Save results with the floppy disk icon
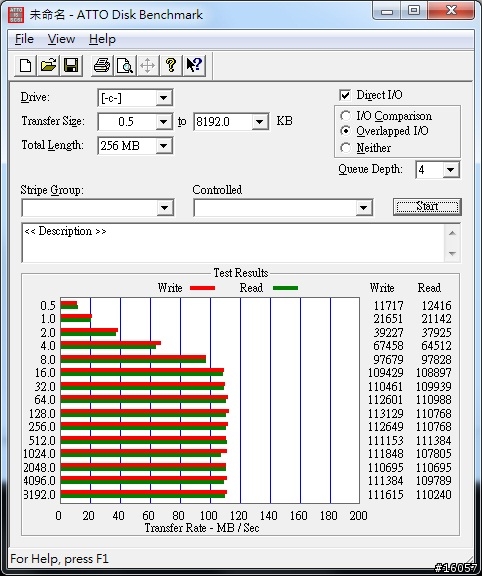Viewport: 482px width, 576px height. 71,66
